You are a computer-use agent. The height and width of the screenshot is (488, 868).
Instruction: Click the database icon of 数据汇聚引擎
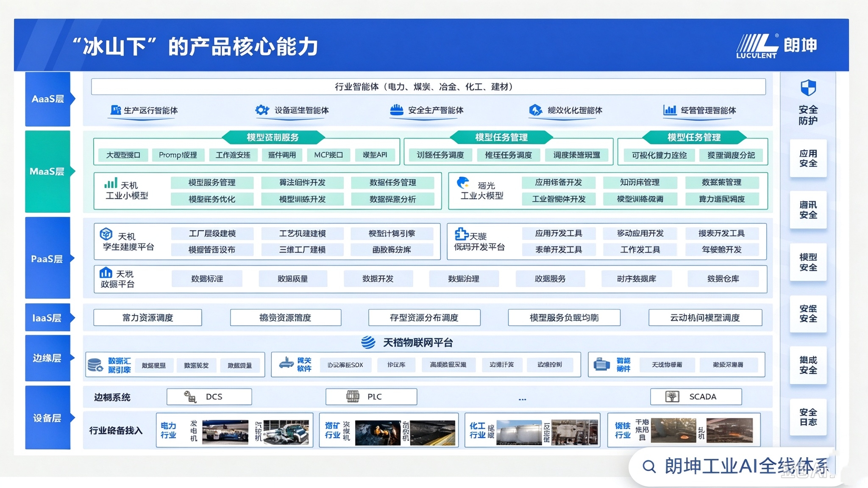[x=95, y=365]
